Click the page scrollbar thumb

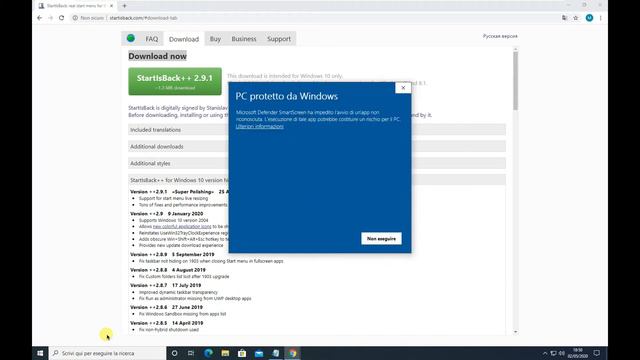pos(516,80)
